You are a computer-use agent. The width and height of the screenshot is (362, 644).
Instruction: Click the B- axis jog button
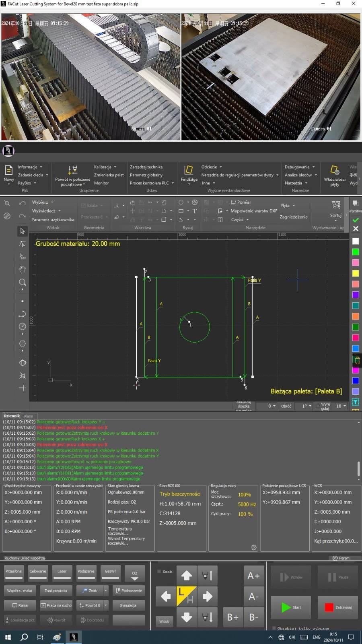pyautogui.click(x=253, y=617)
